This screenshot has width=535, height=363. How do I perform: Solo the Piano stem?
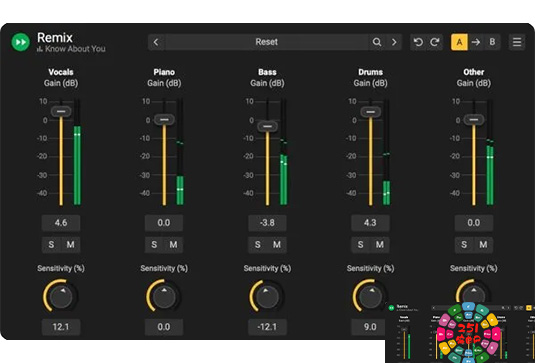(x=154, y=245)
